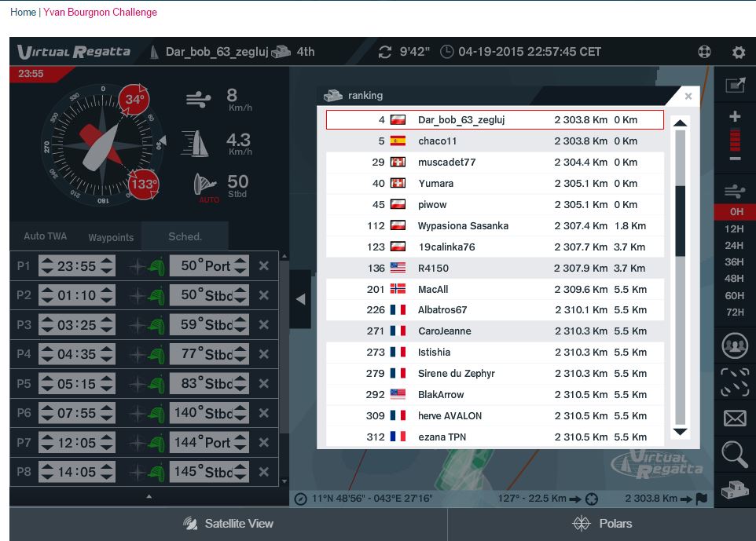Switch to the Auto TWA tab
This screenshot has width=756, height=541.
point(46,236)
